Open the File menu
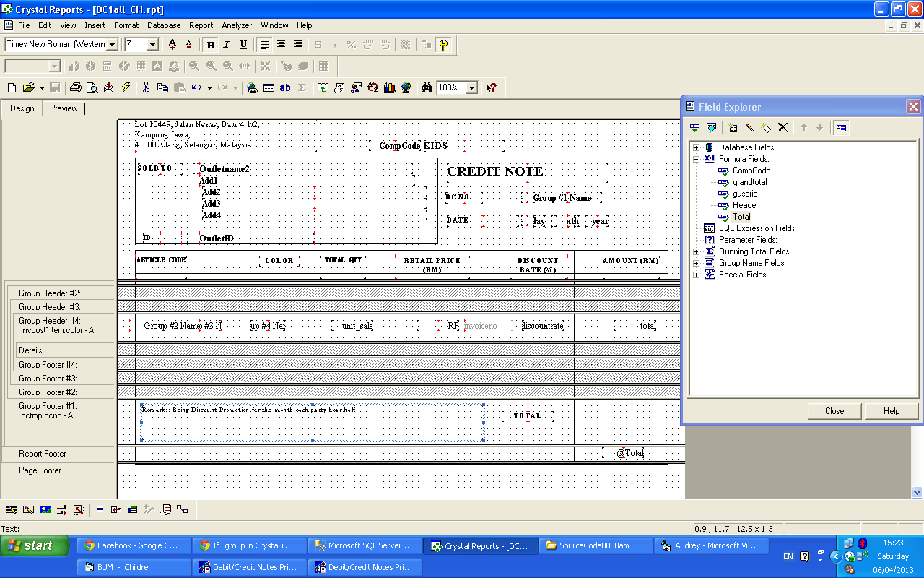The height and width of the screenshot is (578, 924). [24, 25]
